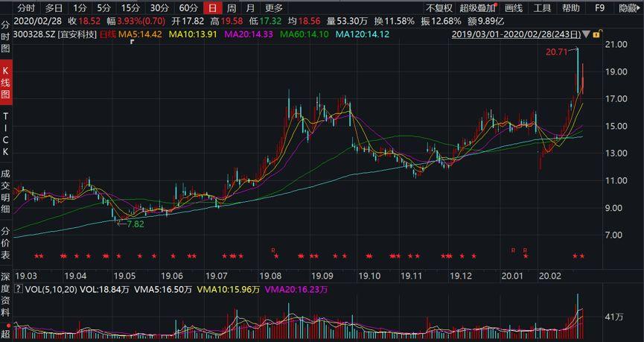Click the first red star event marker
Screen dimensions: 644x342
[x=36, y=256]
